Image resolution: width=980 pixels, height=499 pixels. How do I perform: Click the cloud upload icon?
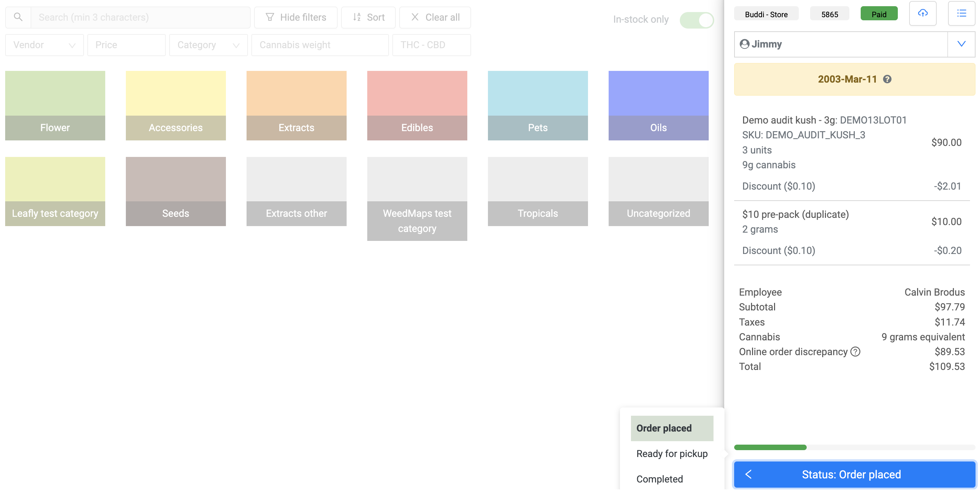pos(923,14)
